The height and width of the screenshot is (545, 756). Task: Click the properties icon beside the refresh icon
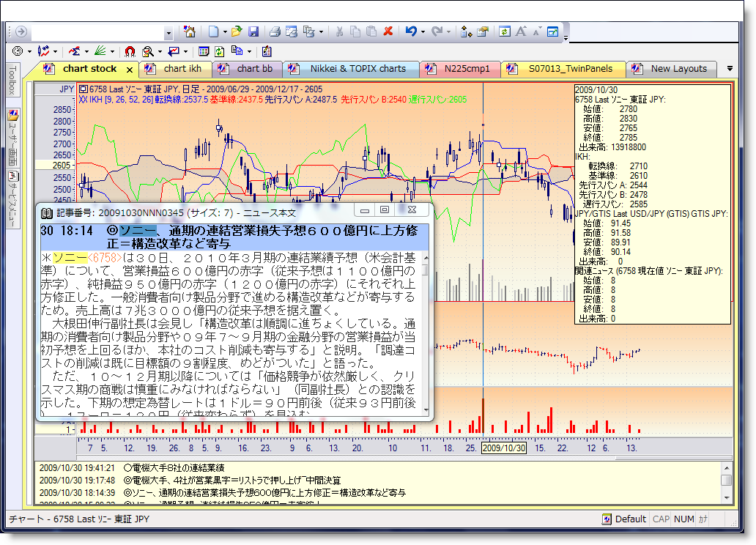pos(483,31)
